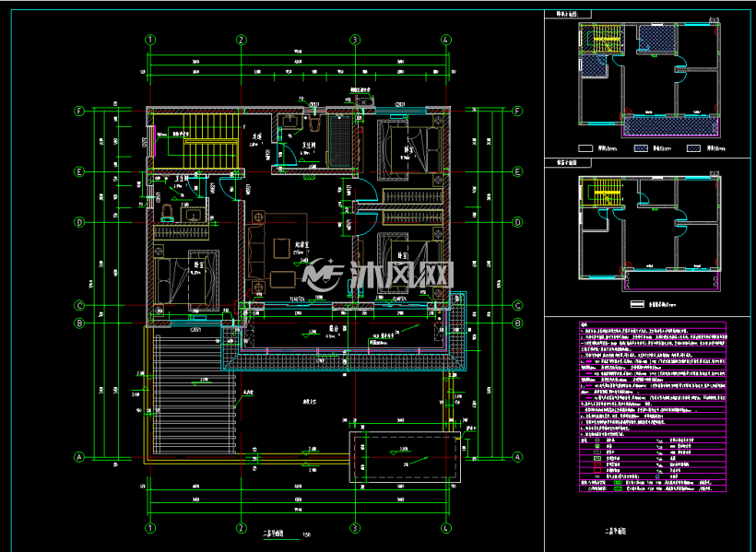Click axis bubble A right of the plan

tap(517, 456)
